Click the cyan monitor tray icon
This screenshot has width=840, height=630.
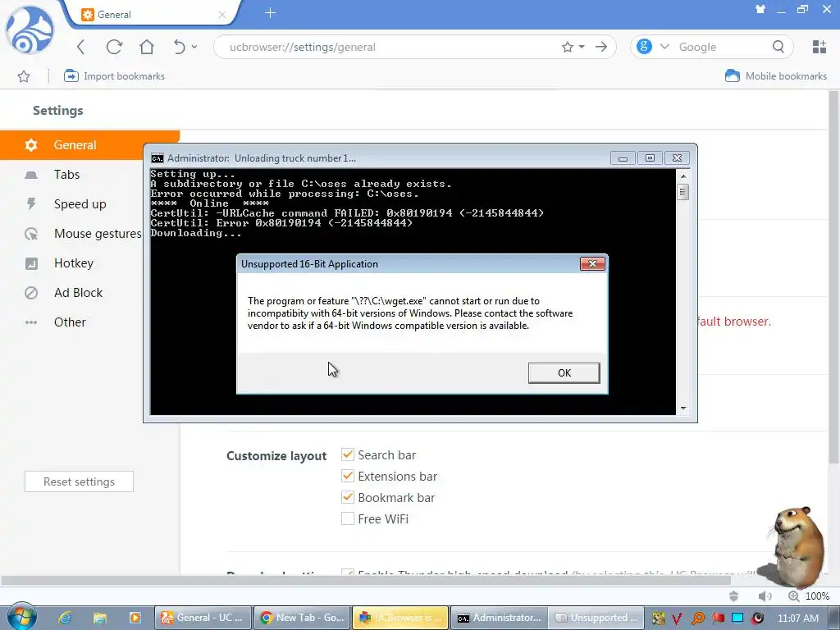click(737, 619)
